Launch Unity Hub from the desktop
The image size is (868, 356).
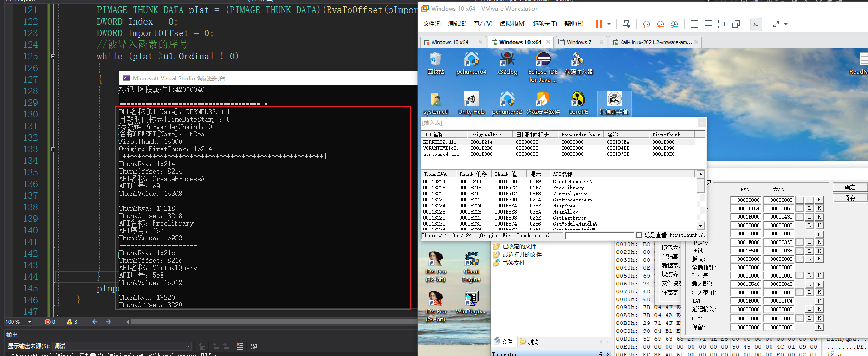pos(471,104)
